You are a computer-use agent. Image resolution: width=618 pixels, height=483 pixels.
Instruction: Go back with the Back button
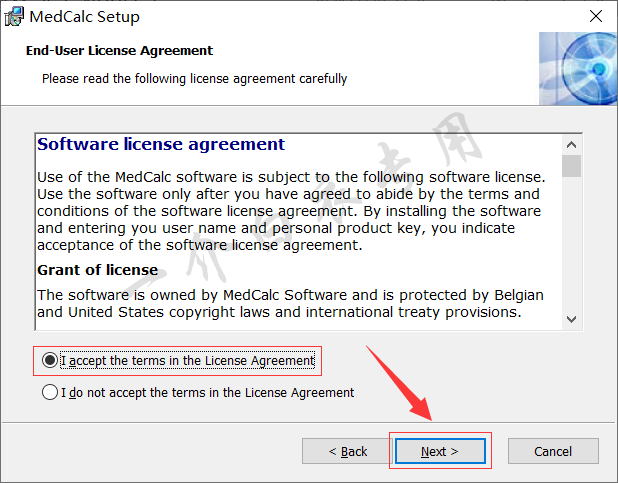tap(348, 451)
